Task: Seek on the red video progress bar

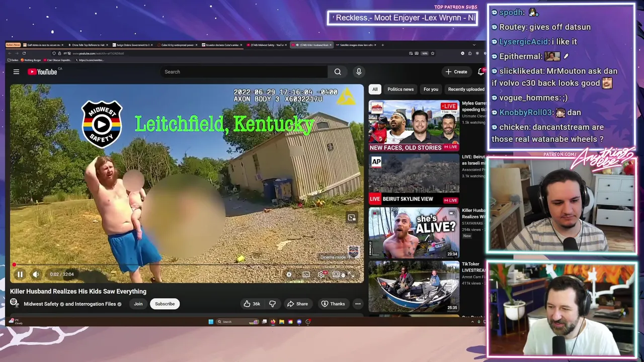Action: pos(186,264)
